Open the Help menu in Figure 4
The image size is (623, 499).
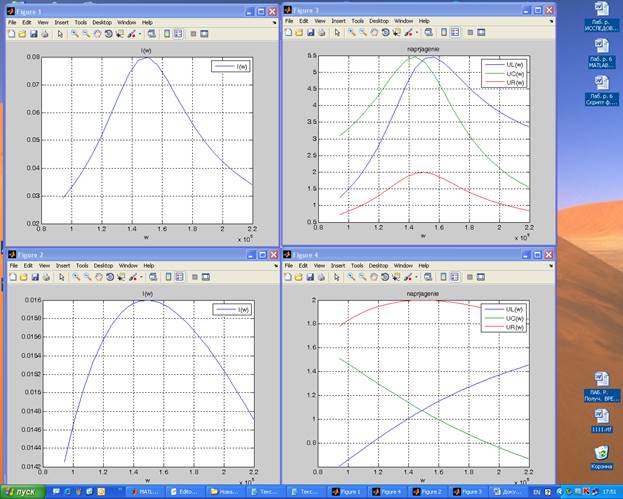coord(424,265)
